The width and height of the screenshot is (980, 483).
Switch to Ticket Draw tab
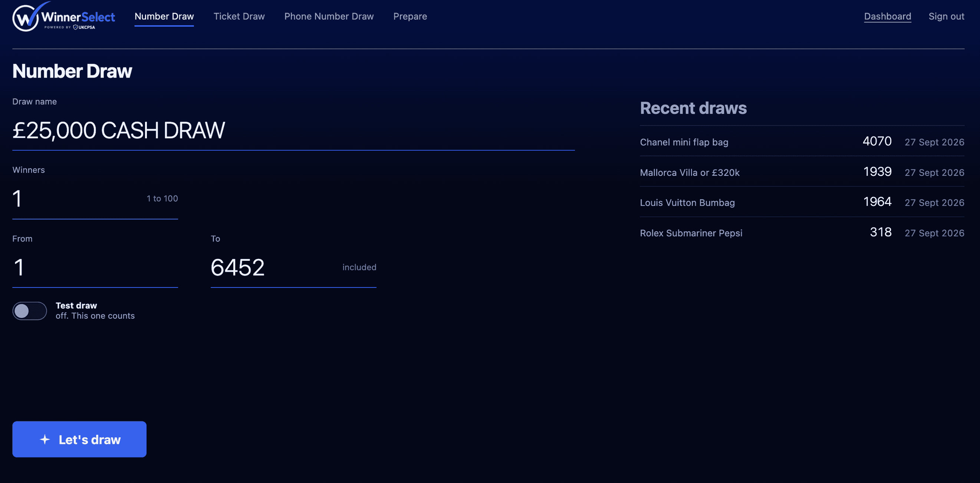[239, 16]
